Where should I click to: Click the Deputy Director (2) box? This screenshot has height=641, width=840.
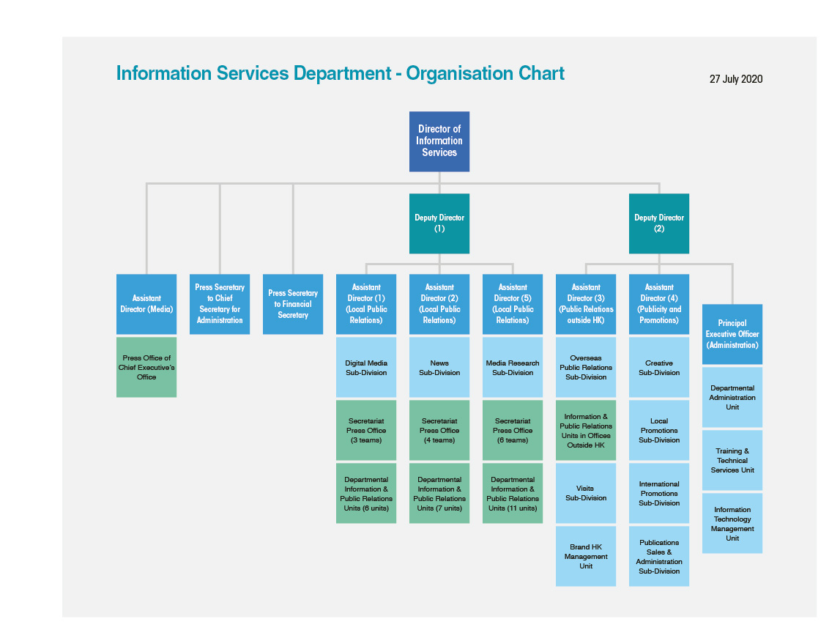658,223
